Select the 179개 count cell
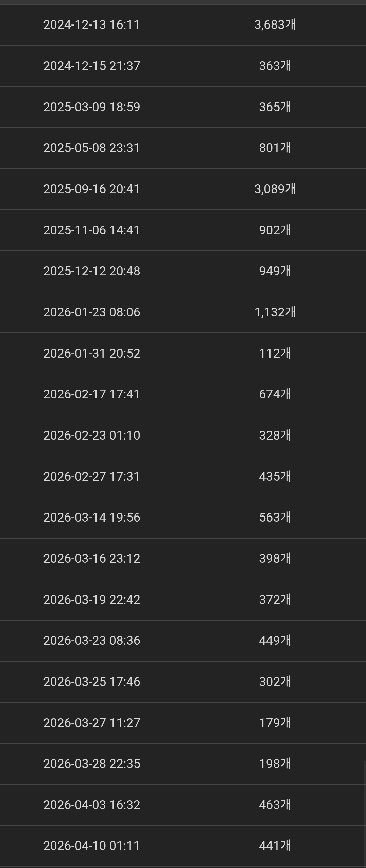Image resolution: width=366 pixels, height=868 pixels. point(275,723)
